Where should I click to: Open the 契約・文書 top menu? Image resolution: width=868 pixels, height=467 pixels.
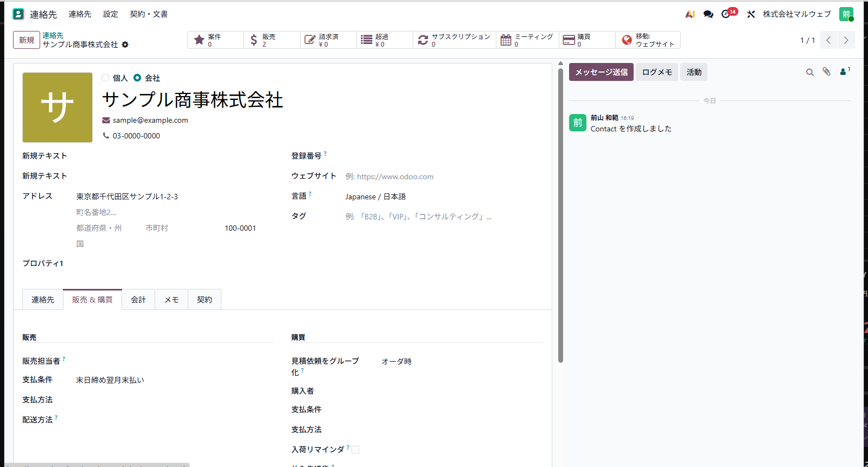[x=149, y=14]
